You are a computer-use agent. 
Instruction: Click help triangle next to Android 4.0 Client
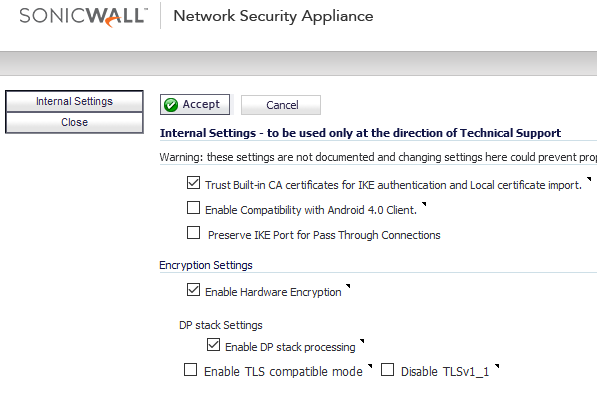click(424, 204)
